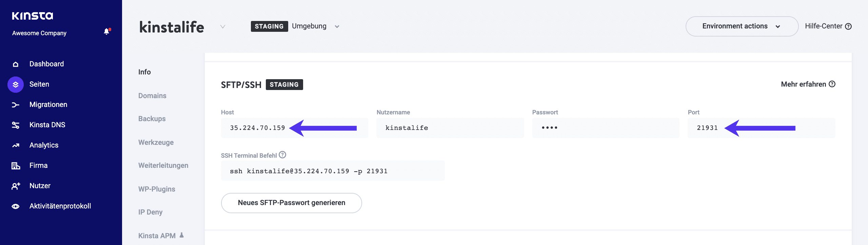868x245 pixels.
Task: Open notifications bell
Action: [107, 31]
